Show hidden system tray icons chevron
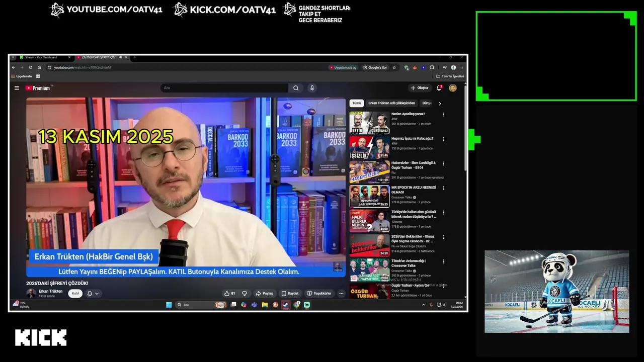Viewport: 644px width, 362px height. (x=423, y=305)
